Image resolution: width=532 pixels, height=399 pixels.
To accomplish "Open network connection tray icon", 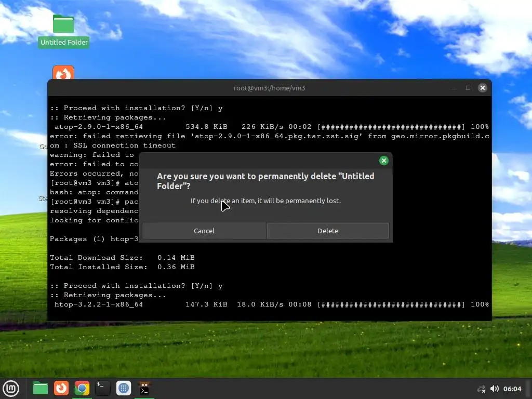I will pos(481,389).
